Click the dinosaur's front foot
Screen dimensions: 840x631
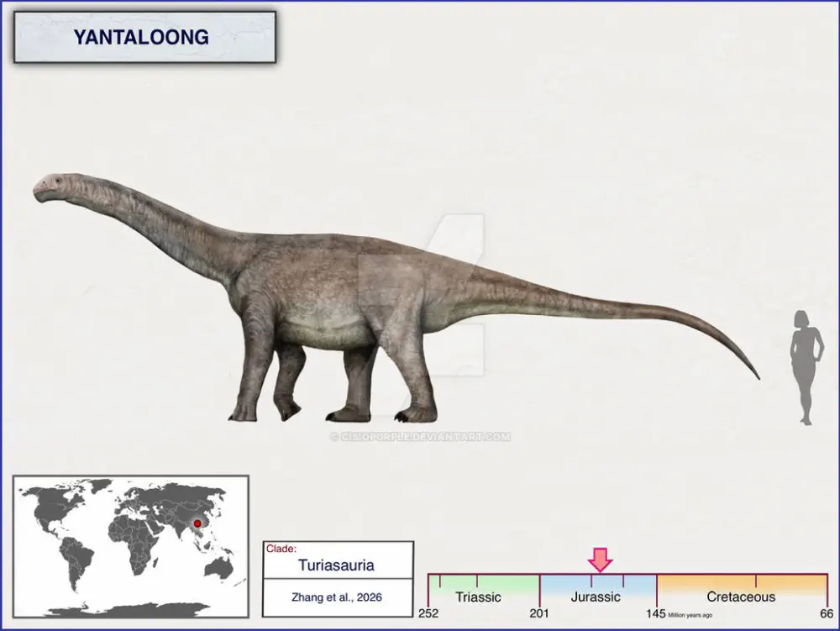245,413
